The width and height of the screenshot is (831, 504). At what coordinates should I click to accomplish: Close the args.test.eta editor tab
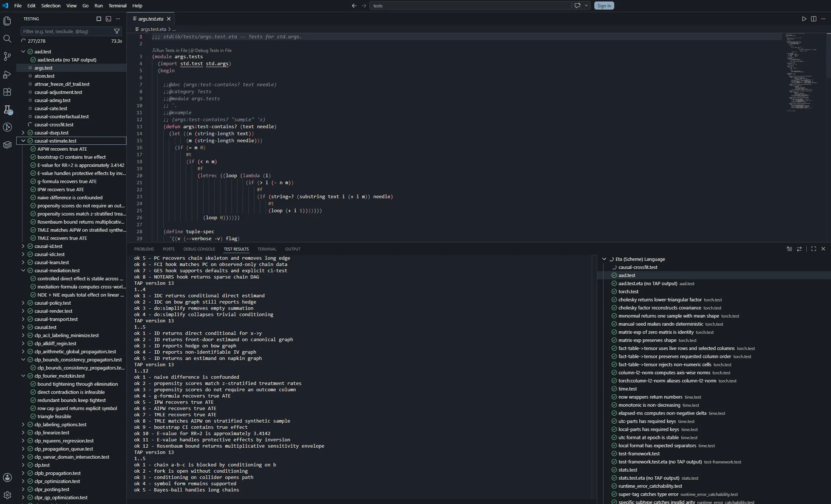(x=169, y=19)
